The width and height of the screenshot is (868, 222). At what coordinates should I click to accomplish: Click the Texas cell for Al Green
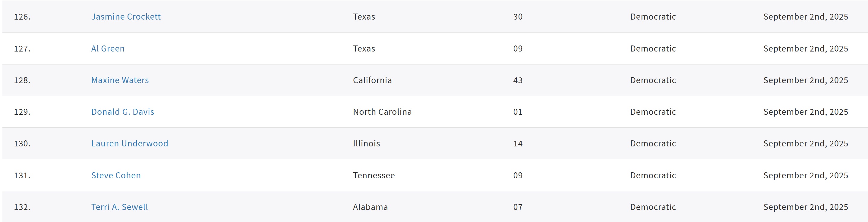(364, 48)
